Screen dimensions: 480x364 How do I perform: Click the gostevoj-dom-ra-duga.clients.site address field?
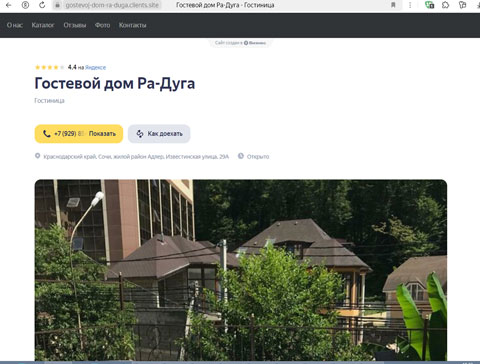(112, 5)
